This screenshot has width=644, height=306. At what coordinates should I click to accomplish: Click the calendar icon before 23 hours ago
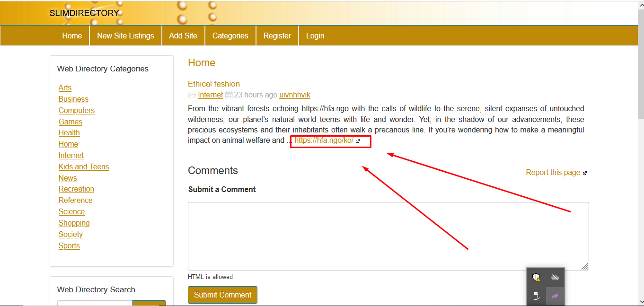[x=229, y=95]
